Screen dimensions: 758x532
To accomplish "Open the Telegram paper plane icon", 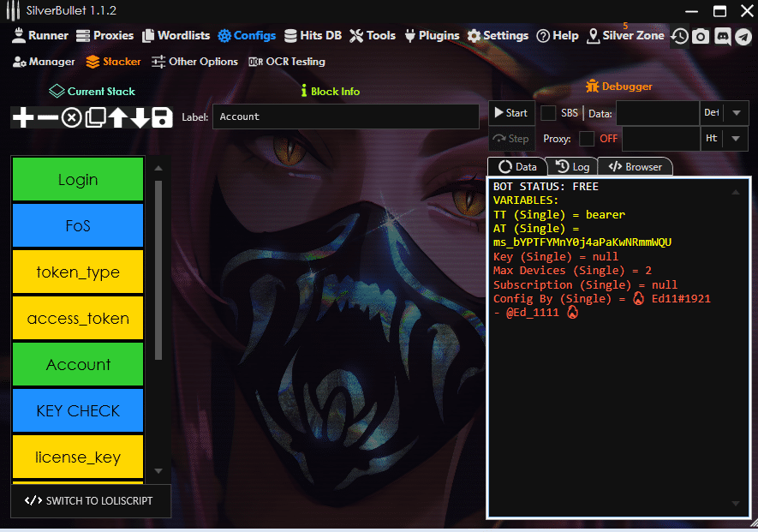I will (x=743, y=36).
